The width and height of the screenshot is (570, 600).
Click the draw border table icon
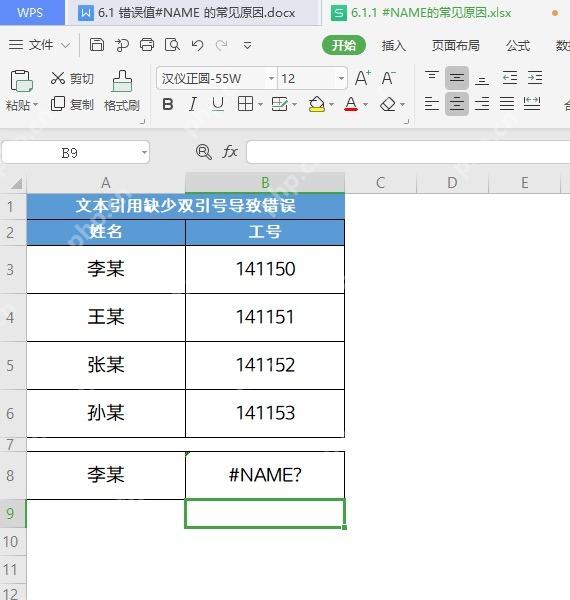(x=279, y=104)
